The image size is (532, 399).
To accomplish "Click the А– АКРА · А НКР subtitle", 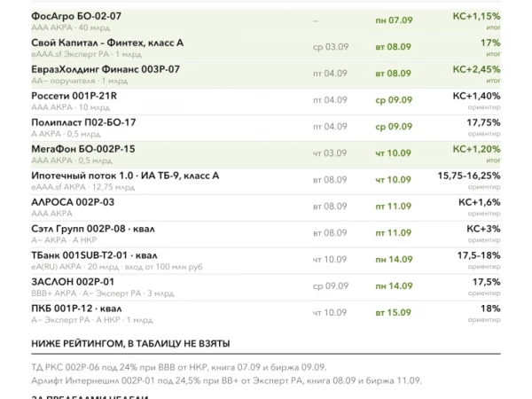I will pos(64,240).
